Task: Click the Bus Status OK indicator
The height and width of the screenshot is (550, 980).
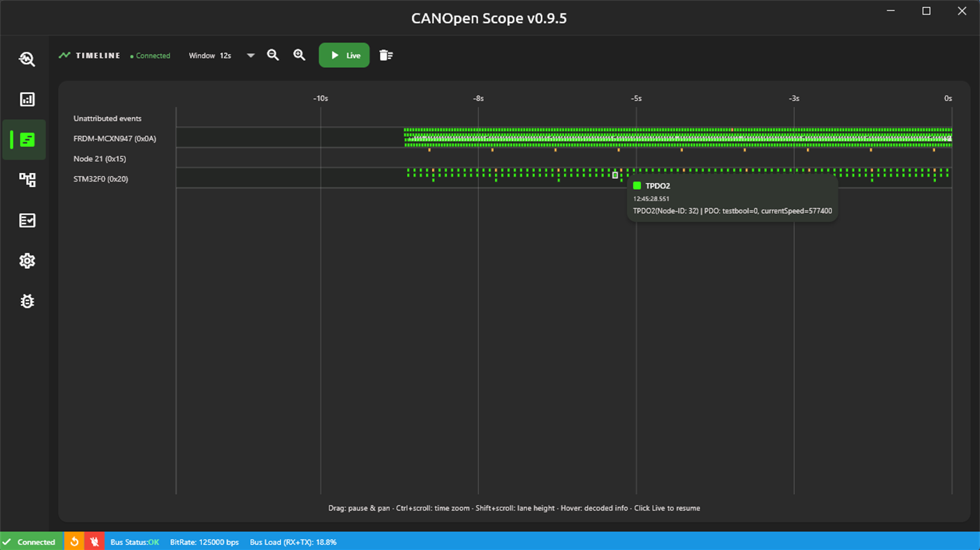Action: click(134, 542)
